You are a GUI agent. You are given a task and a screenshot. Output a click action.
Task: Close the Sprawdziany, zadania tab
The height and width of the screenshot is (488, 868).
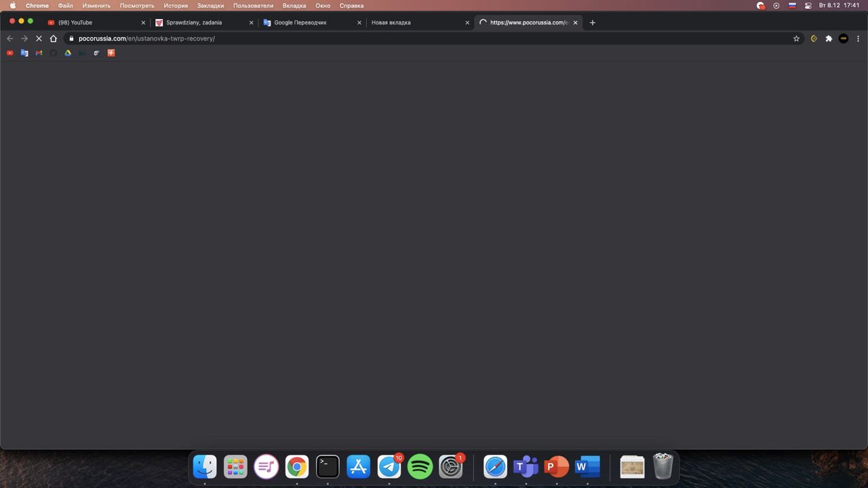click(x=252, y=22)
